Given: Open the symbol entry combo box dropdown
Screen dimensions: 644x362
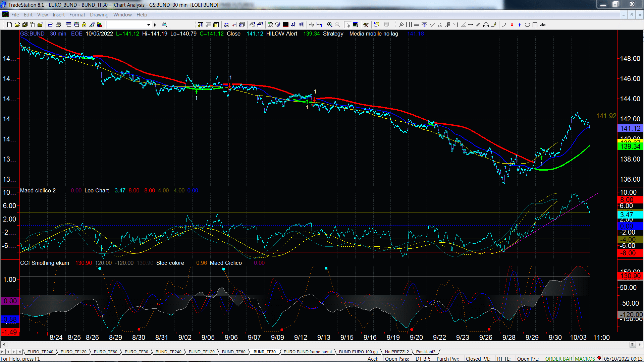Looking at the screenshot, I should tap(149, 25).
